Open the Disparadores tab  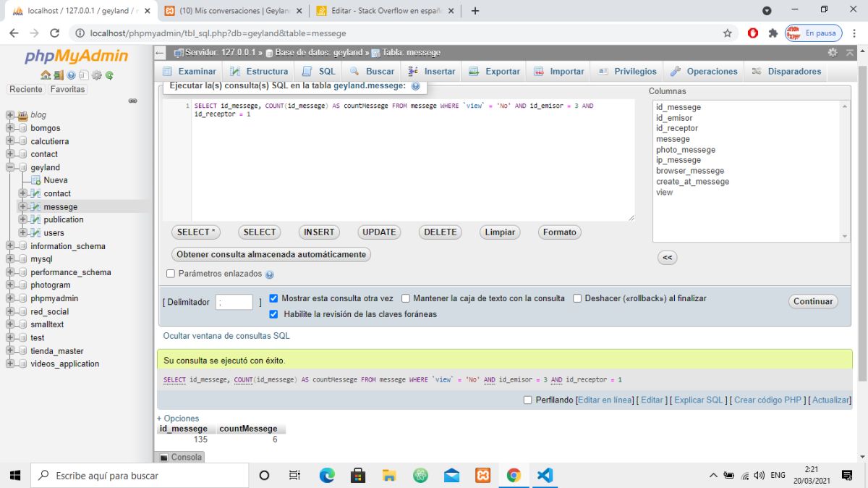pos(786,72)
